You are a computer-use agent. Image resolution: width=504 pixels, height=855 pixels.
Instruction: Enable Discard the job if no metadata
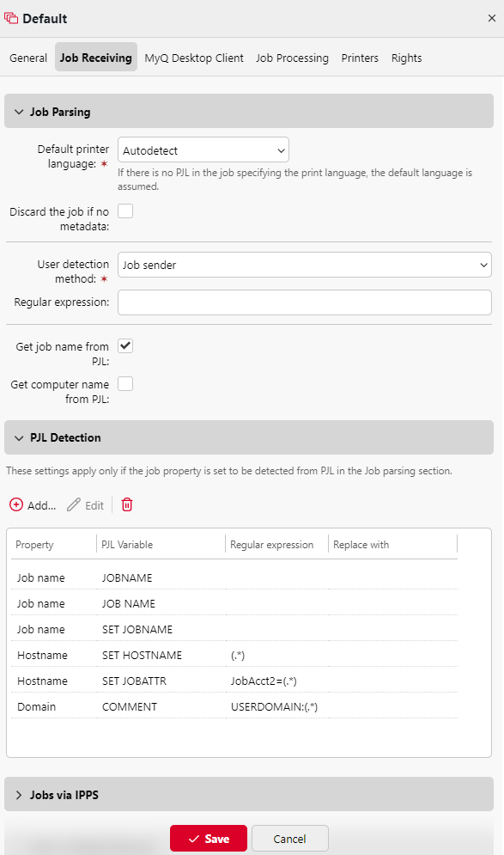(x=125, y=210)
